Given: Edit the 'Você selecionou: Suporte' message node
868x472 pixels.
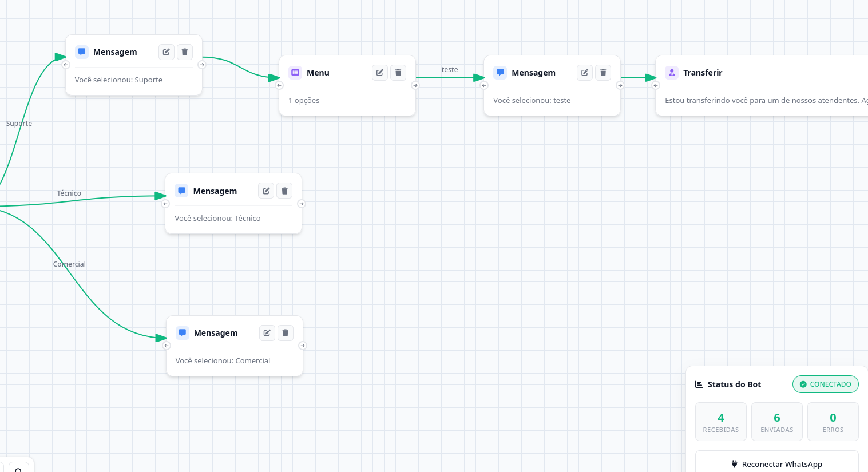Looking at the screenshot, I should click(166, 51).
